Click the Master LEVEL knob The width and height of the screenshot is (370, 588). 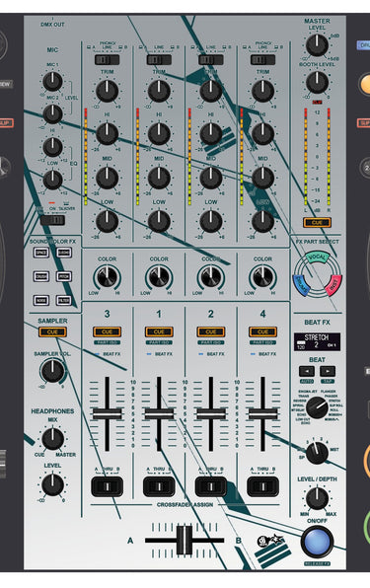tap(317, 45)
